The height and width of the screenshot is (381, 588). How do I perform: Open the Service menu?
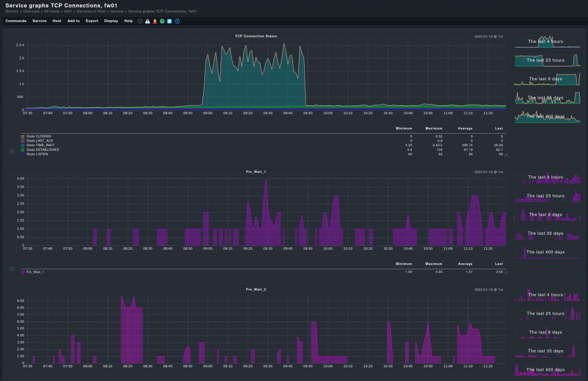click(39, 21)
